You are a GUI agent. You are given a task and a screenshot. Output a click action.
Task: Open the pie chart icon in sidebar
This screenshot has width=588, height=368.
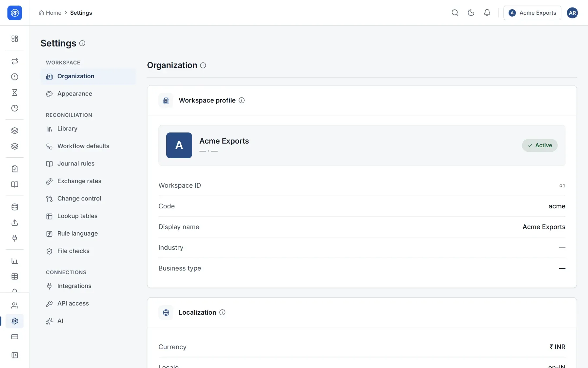tap(15, 108)
